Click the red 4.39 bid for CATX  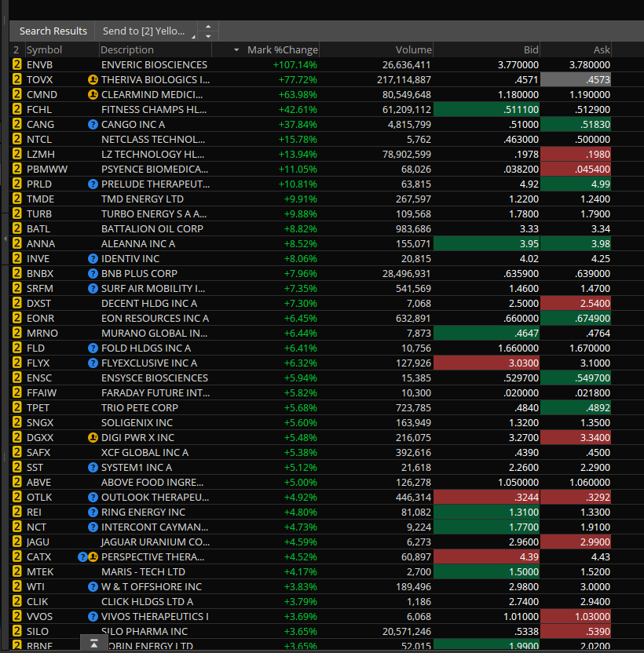[x=486, y=556]
